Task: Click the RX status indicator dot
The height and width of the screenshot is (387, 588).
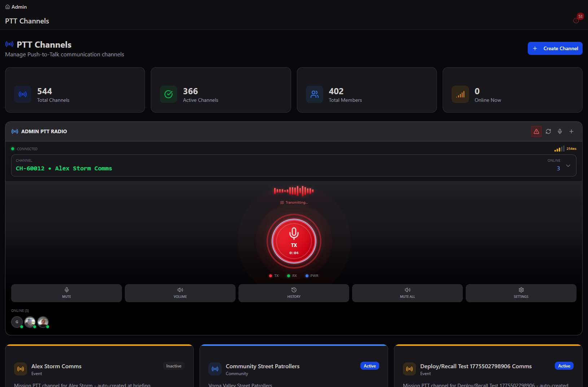Action: (x=289, y=276)
